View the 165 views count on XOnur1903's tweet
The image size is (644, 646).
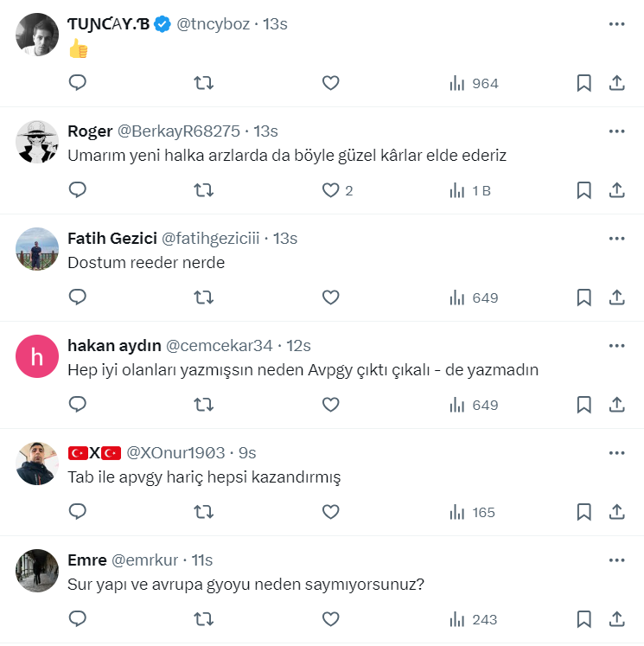coord(474,512)
